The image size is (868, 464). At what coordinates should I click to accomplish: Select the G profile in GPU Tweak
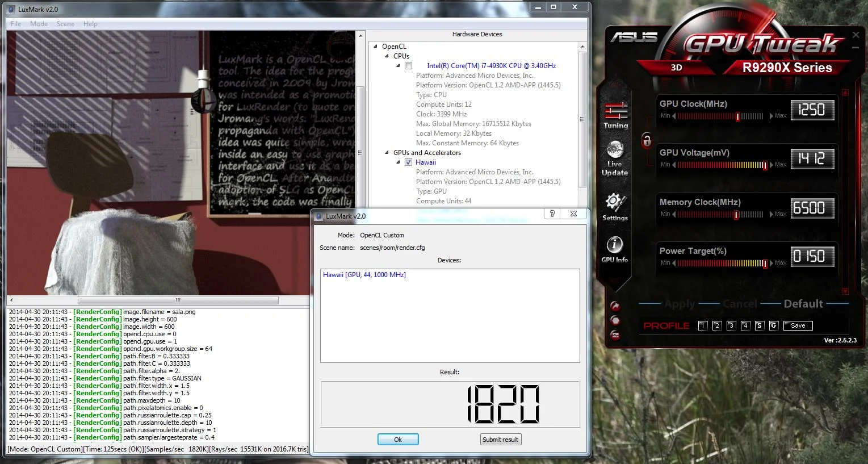pos(773,325)
